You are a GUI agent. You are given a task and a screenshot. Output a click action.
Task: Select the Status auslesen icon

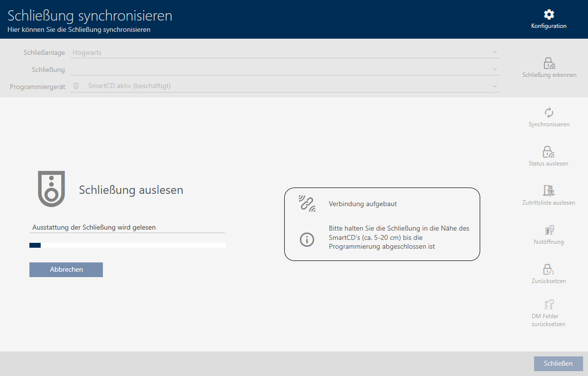(548, 152)
